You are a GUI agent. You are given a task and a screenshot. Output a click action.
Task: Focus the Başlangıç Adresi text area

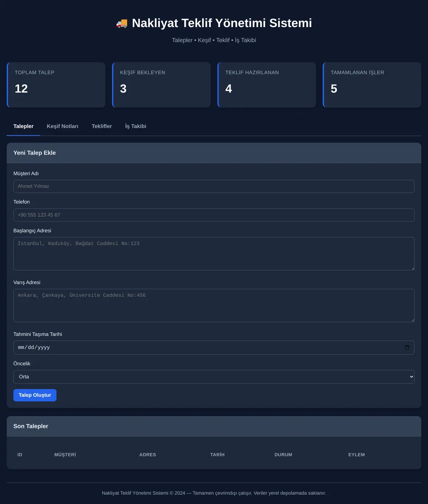pos(214,253)
